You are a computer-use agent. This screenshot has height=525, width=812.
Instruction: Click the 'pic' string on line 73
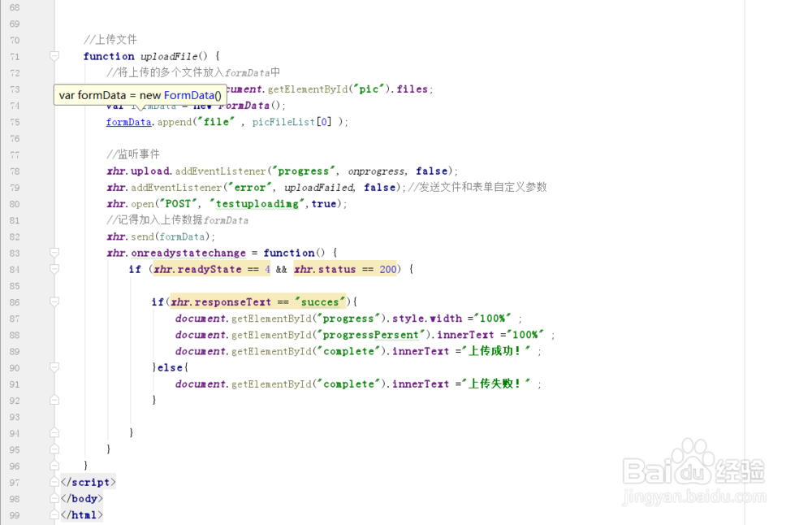tap(369, 89)
